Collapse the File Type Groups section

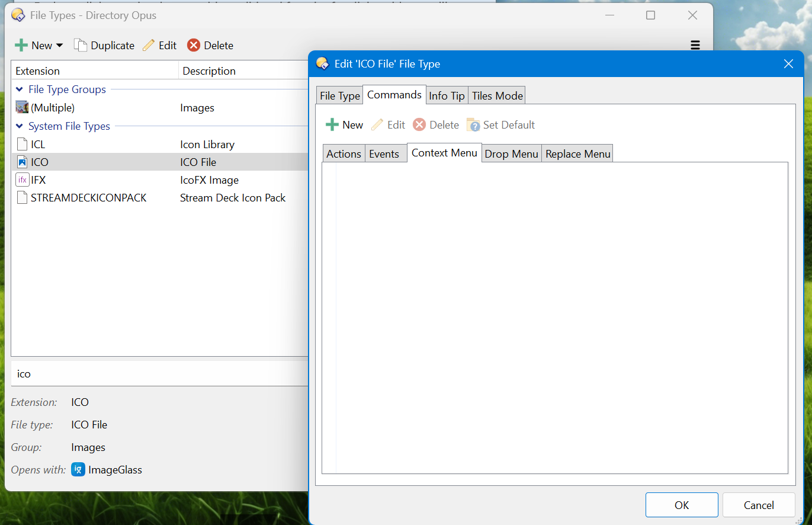[x=19, y=89]
